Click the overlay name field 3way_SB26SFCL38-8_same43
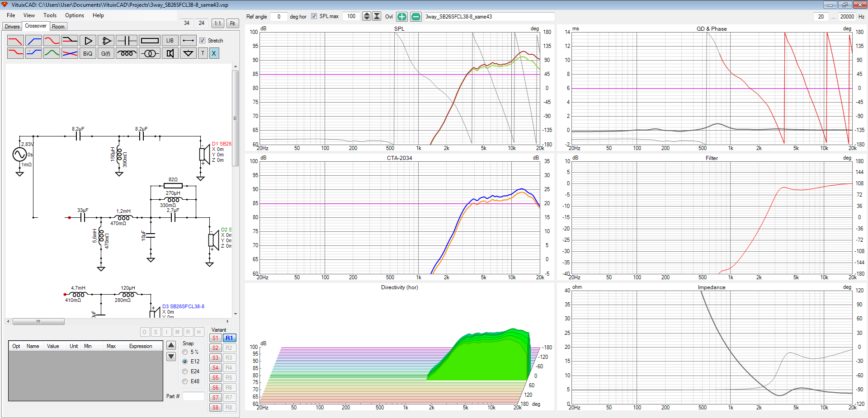 pyautogui.click(x=489, y=17)
